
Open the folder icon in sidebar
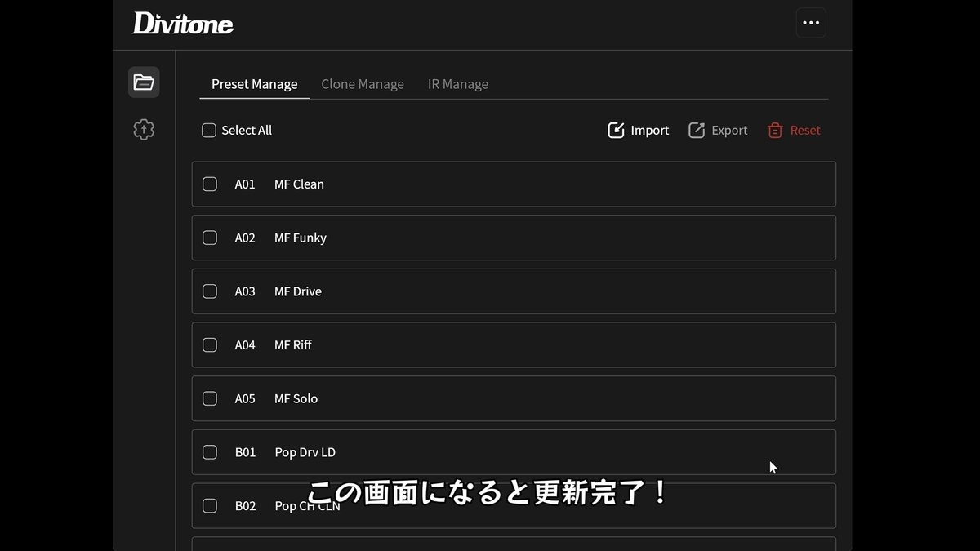[x=144, y=82]
